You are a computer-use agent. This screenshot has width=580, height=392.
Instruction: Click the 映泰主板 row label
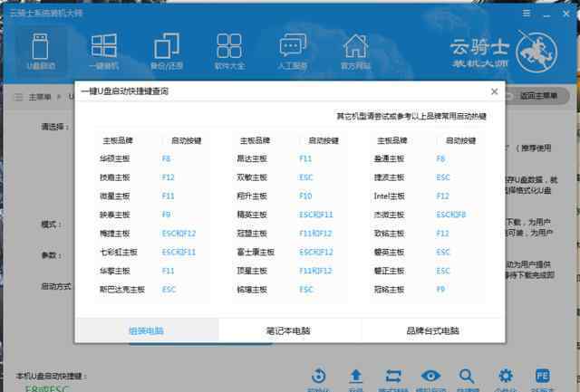115,215
